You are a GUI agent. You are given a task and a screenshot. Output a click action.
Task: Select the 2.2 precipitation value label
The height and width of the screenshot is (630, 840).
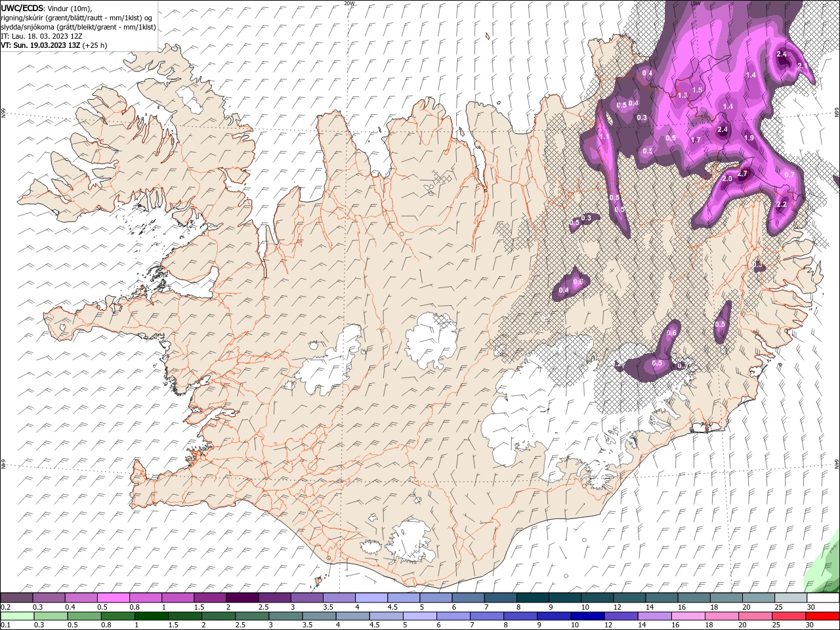point(782,205)
